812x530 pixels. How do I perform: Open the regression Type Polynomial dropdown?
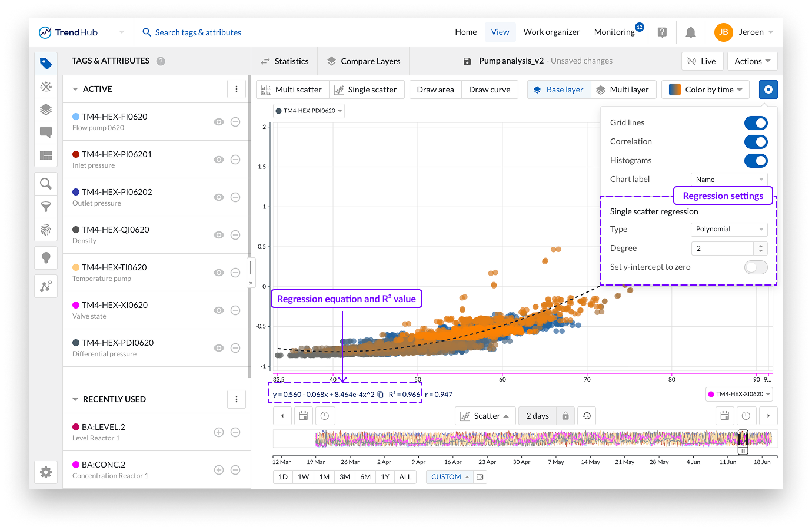click(728, 230)
